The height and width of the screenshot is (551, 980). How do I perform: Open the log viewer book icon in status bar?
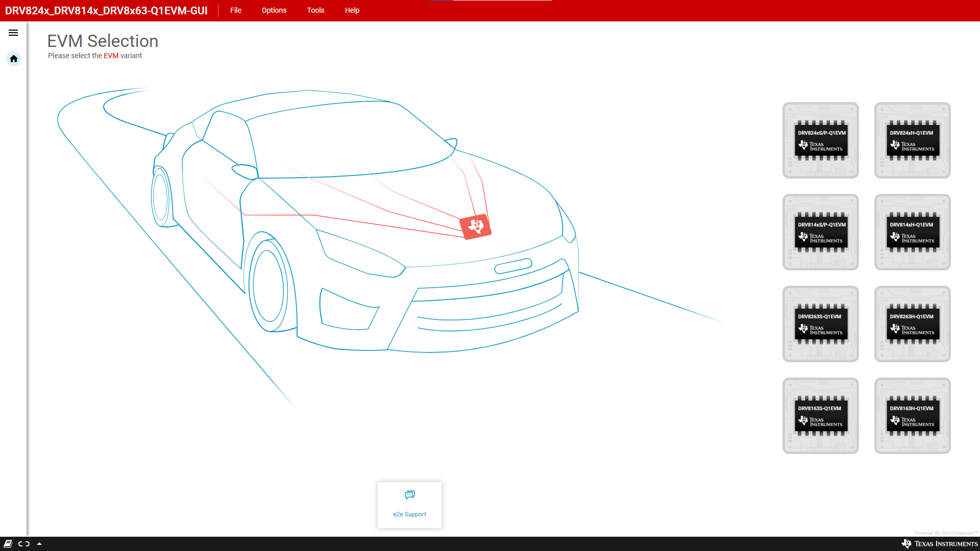[7, 544]
